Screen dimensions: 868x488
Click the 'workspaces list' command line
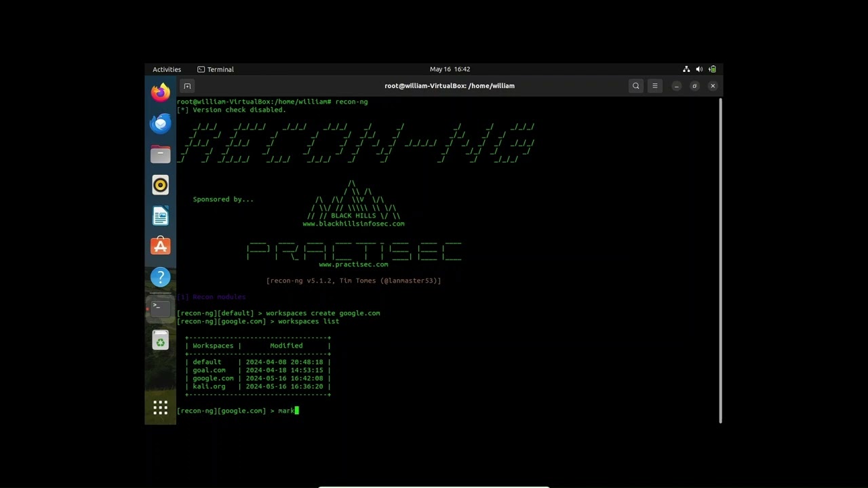pyautogui.click(x=258, y=321)
